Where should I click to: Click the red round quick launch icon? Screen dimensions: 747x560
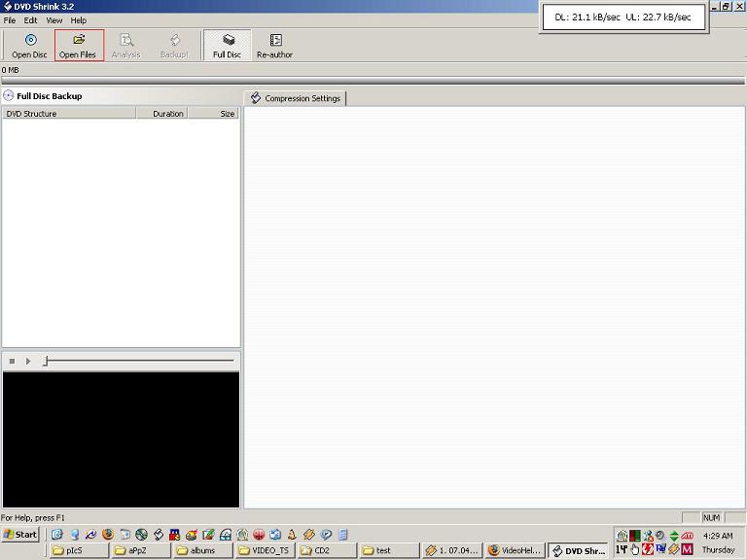[259, 535]
